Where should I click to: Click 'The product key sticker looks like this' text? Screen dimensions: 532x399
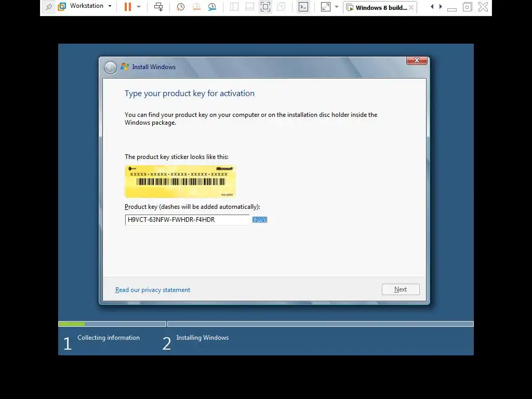click(x=177, y=157)
